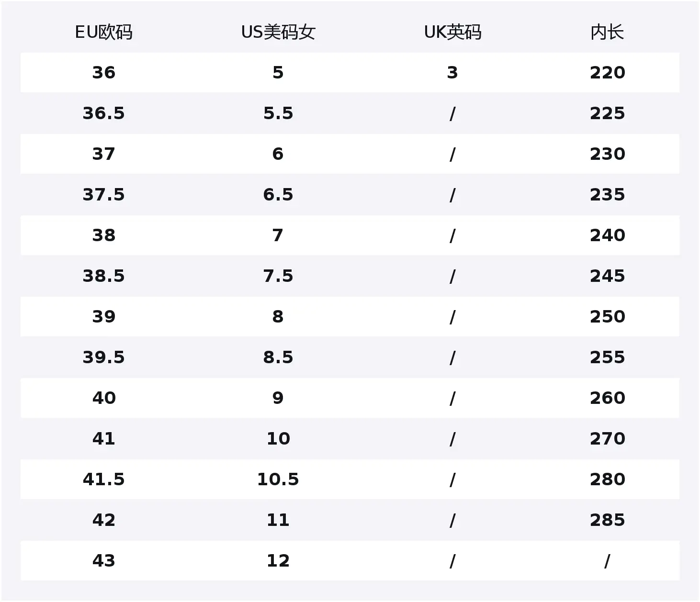Click the 250 inner length value
Image resolution: width=700 pixels, height=602 pixels.
(607, 317)
